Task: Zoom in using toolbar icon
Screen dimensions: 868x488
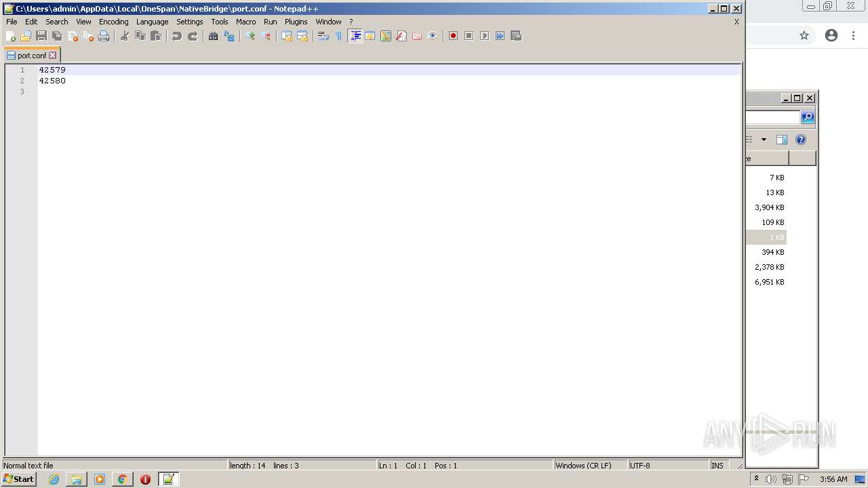Action: click(250, 36)
